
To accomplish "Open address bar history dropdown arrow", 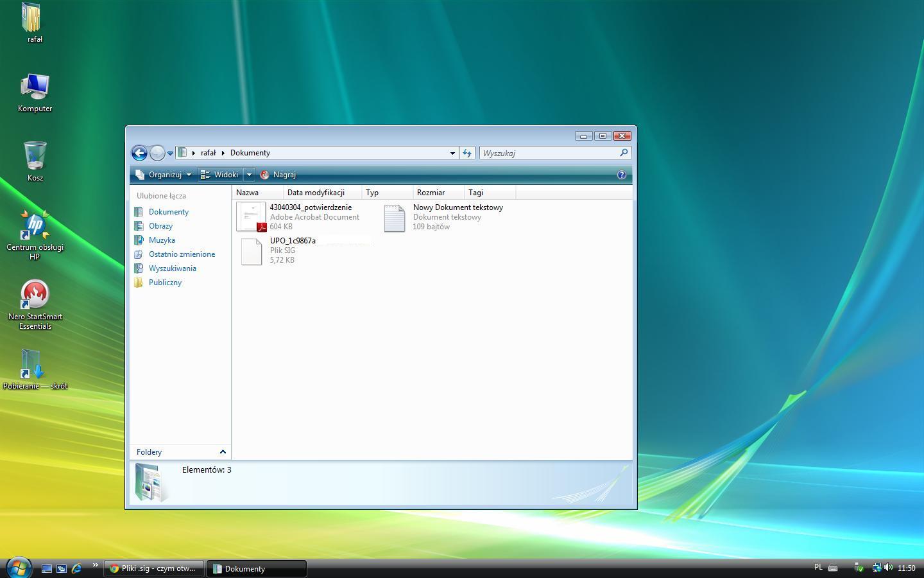I will click(x=452, y=153).
